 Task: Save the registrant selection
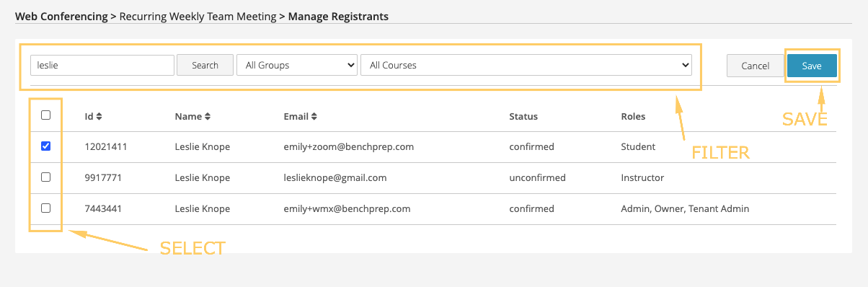tap(812, 66)
